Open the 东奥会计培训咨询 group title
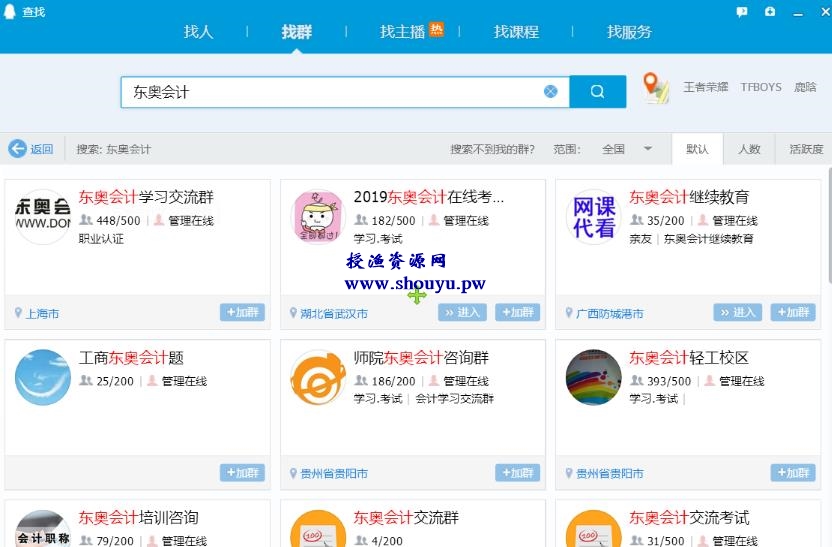Viewport: 832px width, 547px height. (138, 518)
